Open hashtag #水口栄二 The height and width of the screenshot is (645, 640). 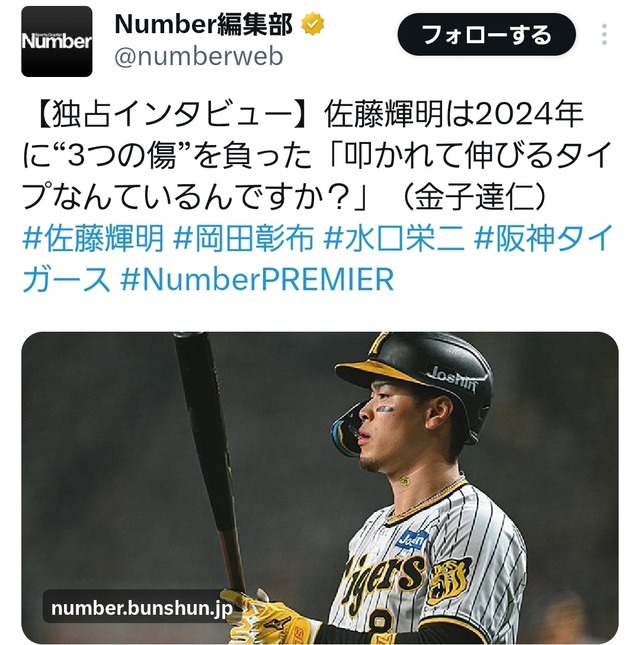tap(394, 238)
